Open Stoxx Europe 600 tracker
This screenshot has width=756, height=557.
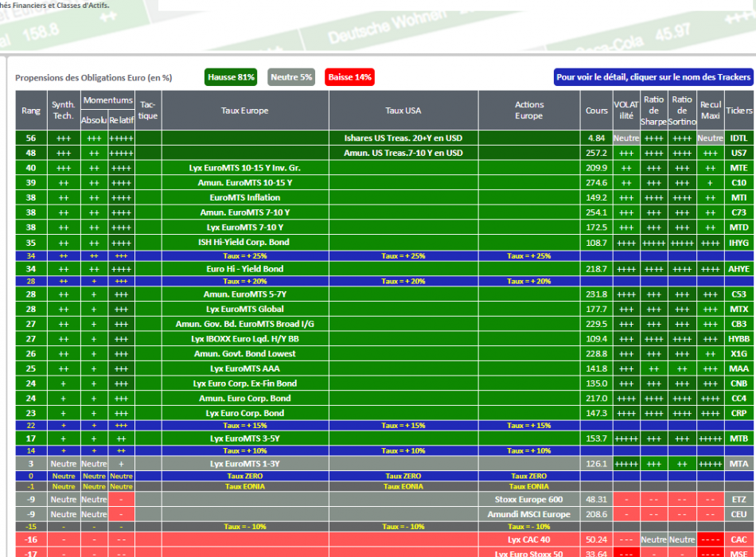coord(528,500)
